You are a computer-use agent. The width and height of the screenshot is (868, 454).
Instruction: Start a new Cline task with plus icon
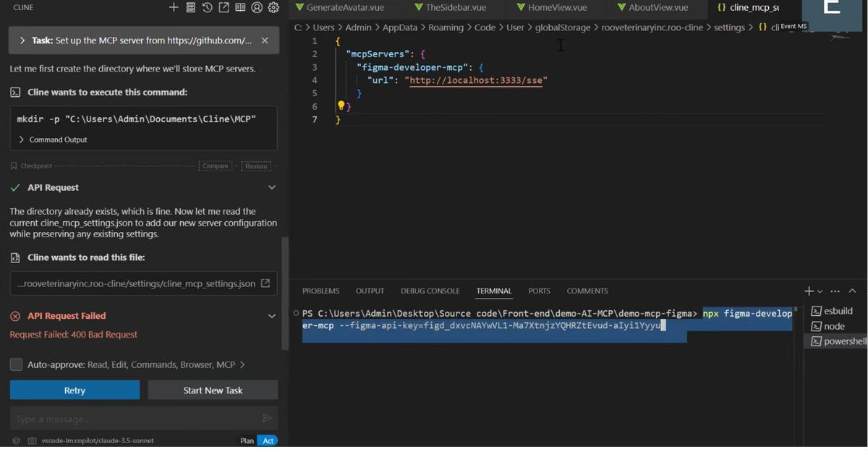point(174,7)
